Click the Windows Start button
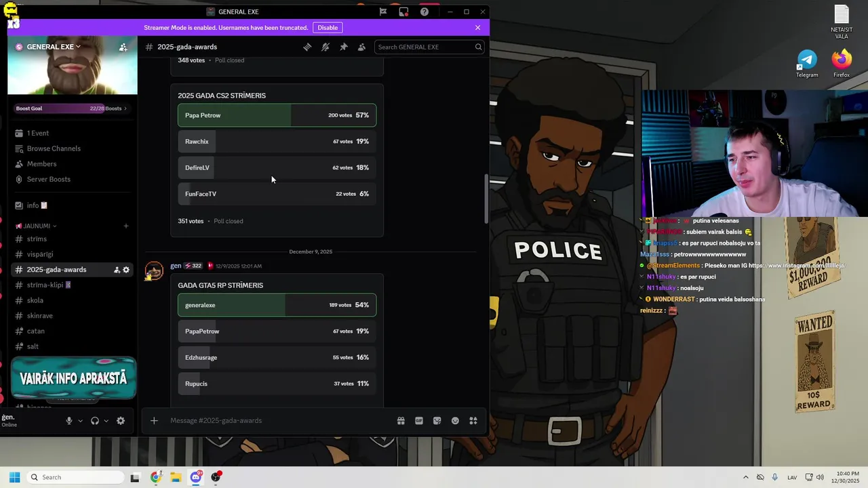The height and width of the screenshot is (488, 868). (x=14, y=477)
